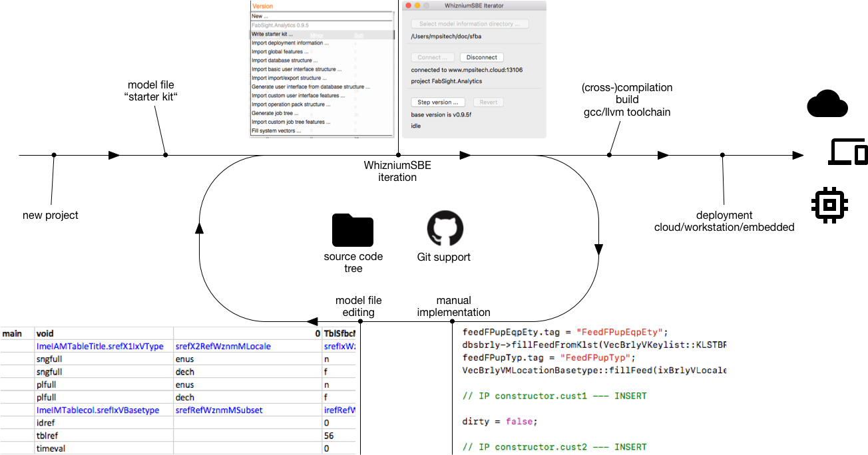Screen dimensions: 868x455
Task: Choose Write starter kit menu entry
Action: [323, 34]
